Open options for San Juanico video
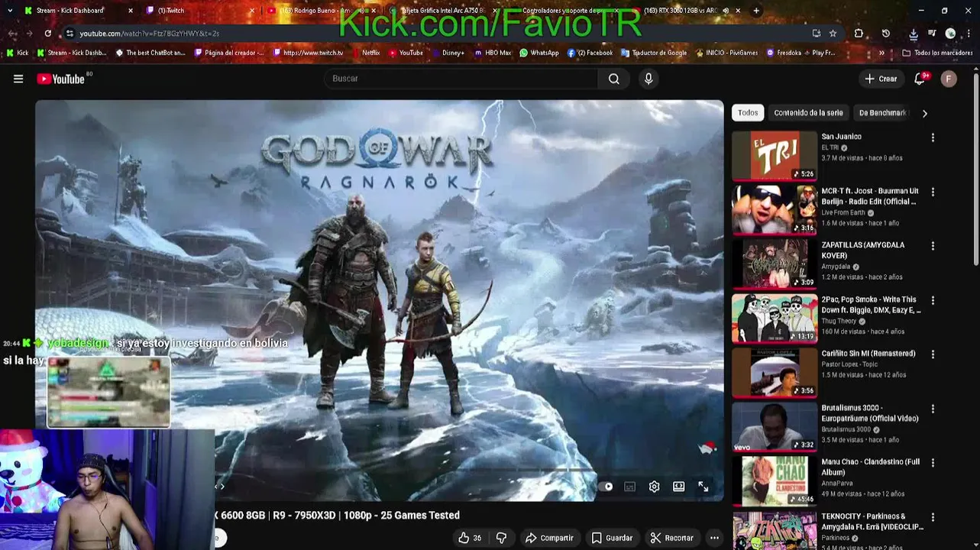This screenshot has width=980, height=550. [933, 137]
